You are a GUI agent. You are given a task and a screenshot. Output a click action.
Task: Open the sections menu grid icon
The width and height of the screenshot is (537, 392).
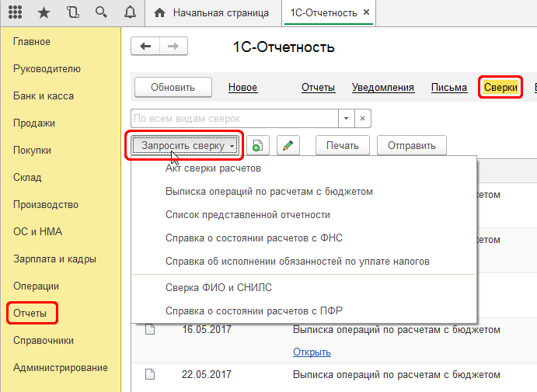click(15, 12)
